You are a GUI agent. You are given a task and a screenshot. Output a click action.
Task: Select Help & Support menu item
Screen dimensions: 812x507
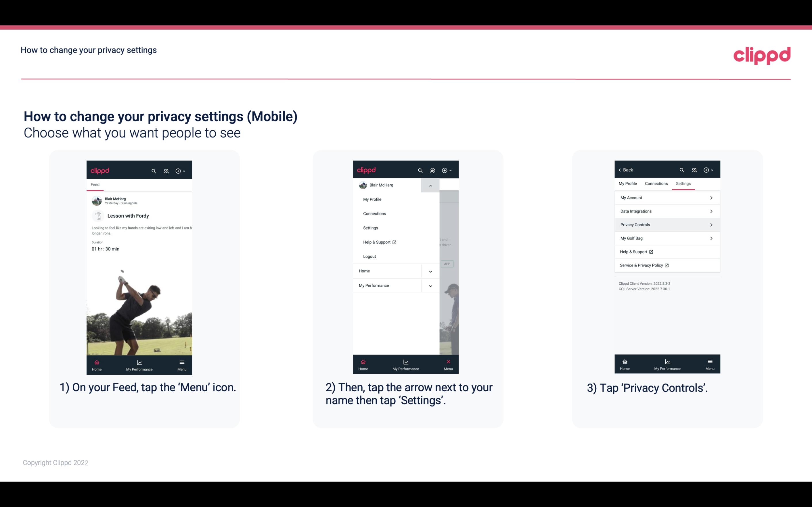pos(379,242)
